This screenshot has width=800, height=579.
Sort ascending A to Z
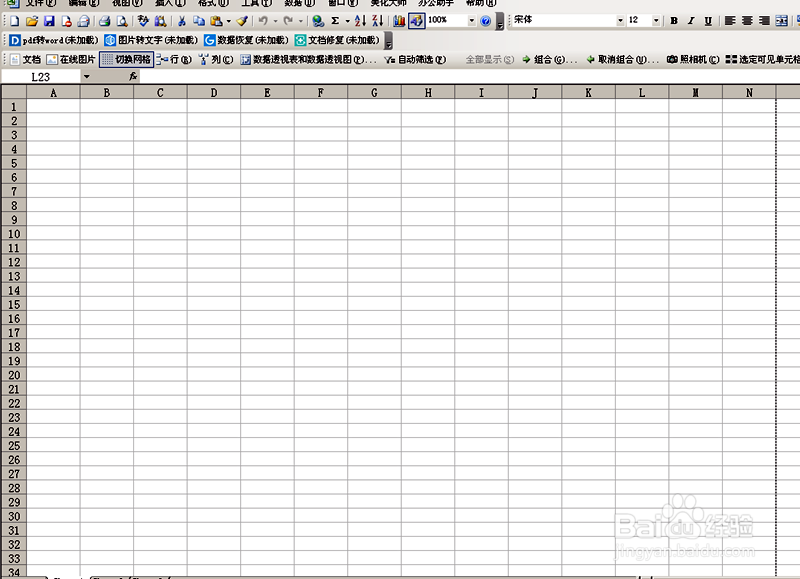[360, 21]
